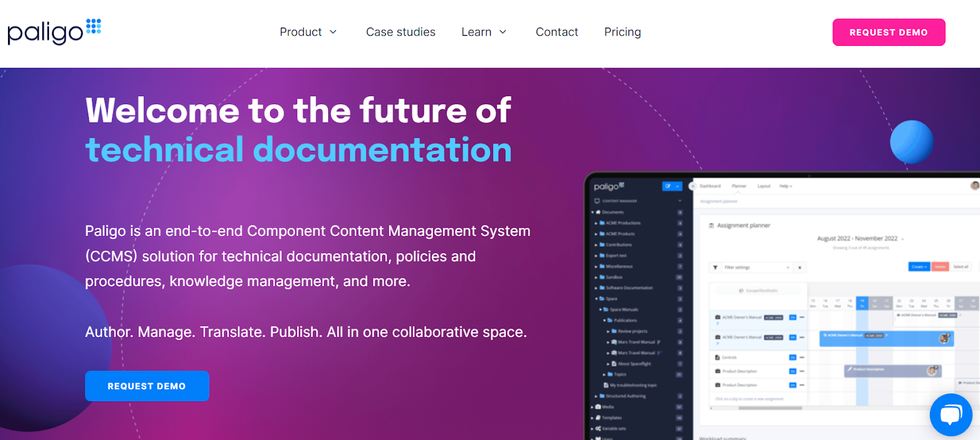Image resolution: width=980 pixels, height=440 pixels.
Task: Click the Paligo logo inside the app screenshot
Action: [609, 186]
